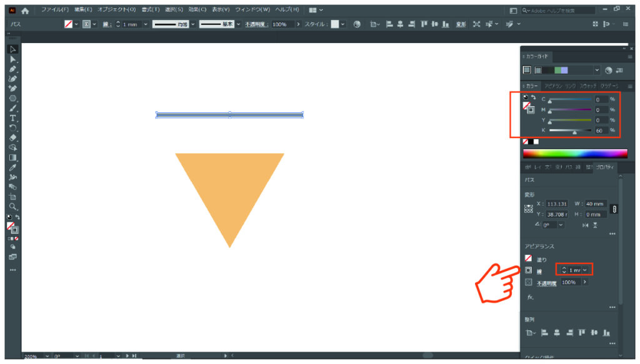Open brush definition dropdown
The image size is (640, 364).
click(238, 24)
